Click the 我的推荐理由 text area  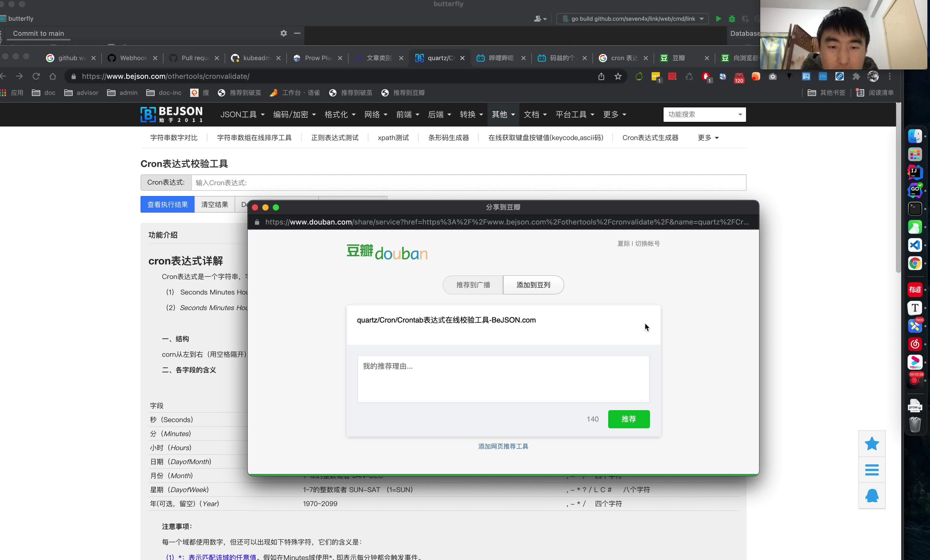[x=503, y=379]
